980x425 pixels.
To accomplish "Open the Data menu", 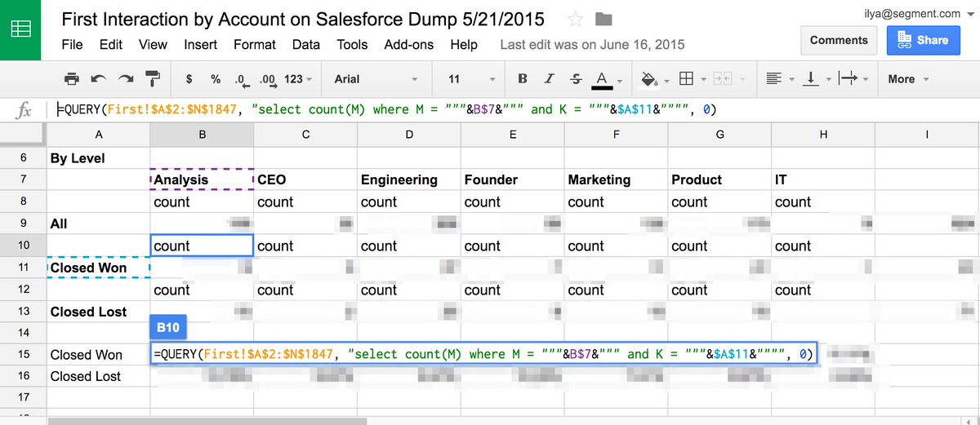I will (306, 44).
